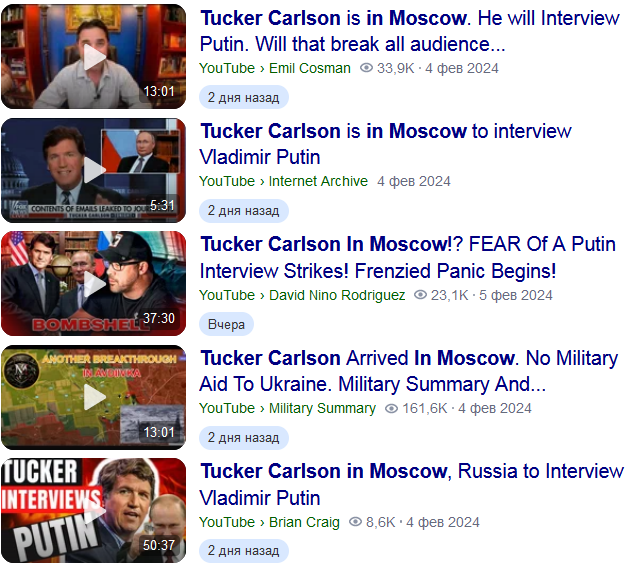The image size is (638, 572).
Task: Play the Brian Craig video thumbnail
Action: click(x=94, y=511)
